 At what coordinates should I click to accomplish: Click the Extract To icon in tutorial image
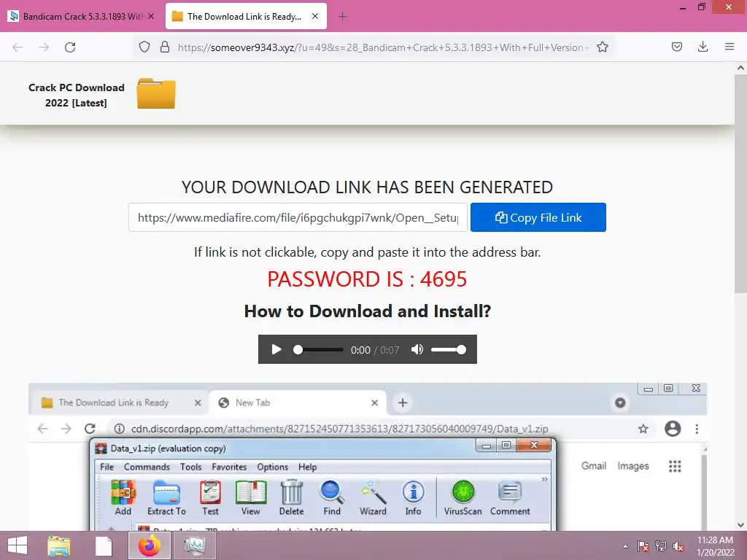[166, 498]
